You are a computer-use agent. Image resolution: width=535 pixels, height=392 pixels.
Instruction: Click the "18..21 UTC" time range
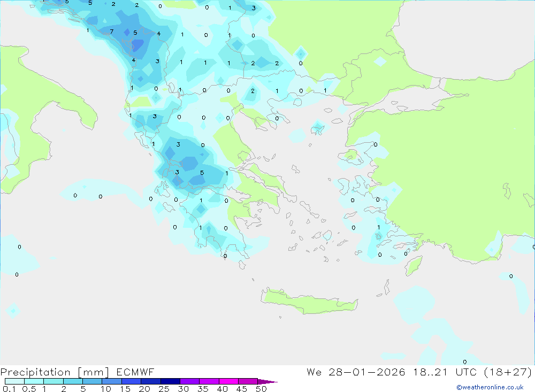pos(445,372)
